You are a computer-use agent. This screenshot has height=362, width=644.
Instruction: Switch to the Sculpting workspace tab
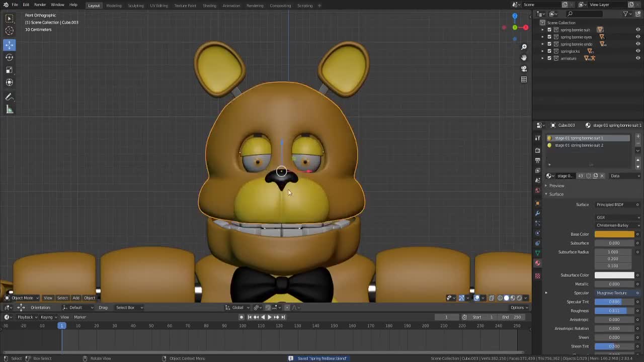(135, 6)
